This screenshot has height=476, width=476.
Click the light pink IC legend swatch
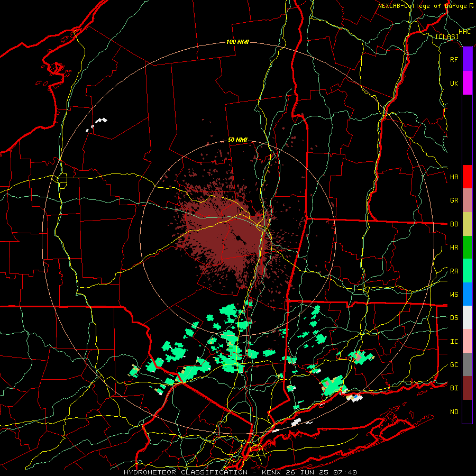click(x=467, y=341)
